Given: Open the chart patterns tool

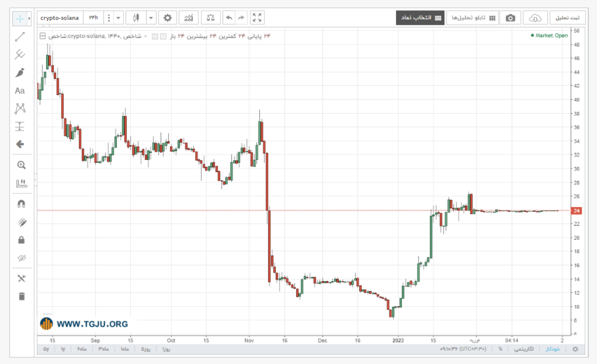Looking at the screenshot, I should (x=20, y=108).
